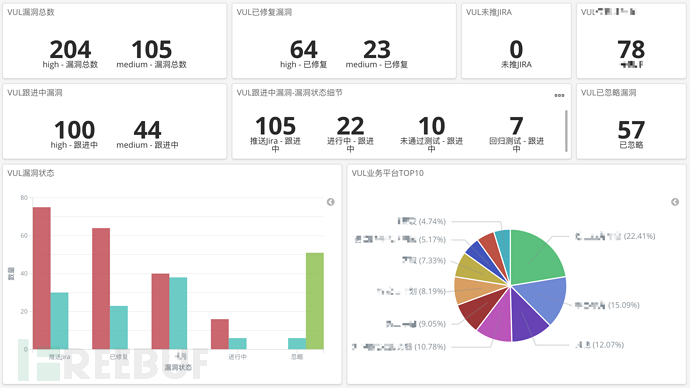Click (10.78%) pie label
The height and width of the screenshot is (388, 690).
coord(430,347)
